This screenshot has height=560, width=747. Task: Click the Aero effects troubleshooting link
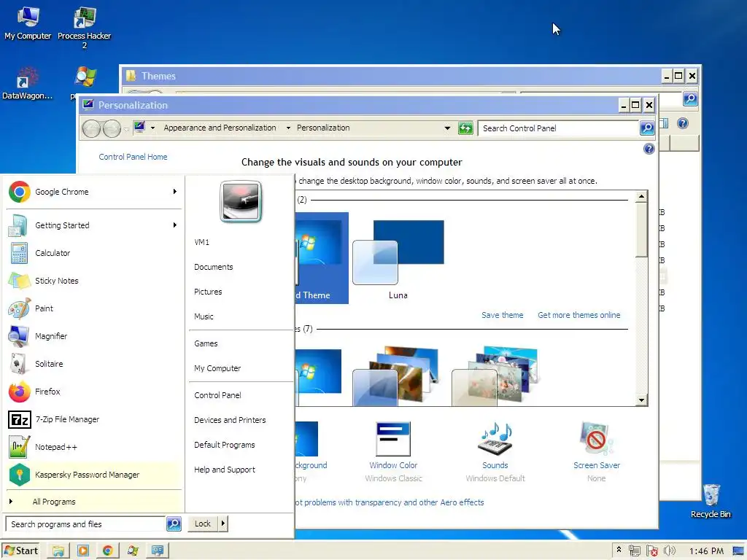point(390,502)
